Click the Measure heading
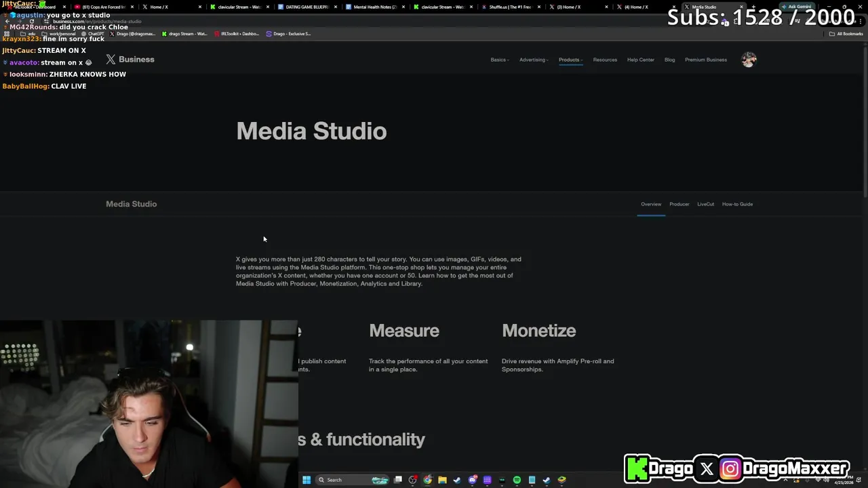This screenshot has width=868, height=488. click(404, 331)
